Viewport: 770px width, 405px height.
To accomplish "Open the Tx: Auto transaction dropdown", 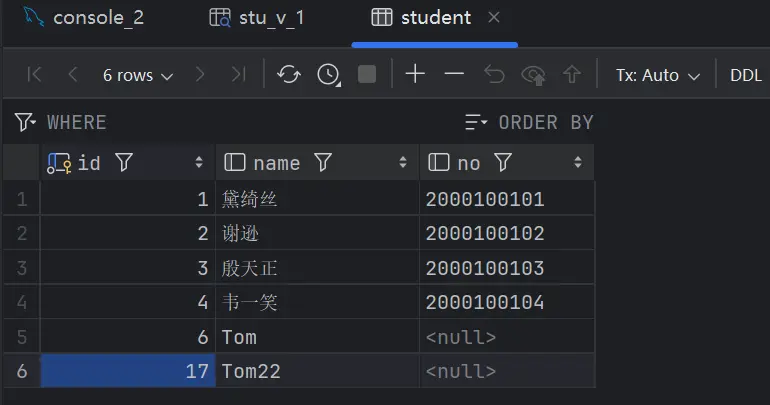I will (658, 75).
